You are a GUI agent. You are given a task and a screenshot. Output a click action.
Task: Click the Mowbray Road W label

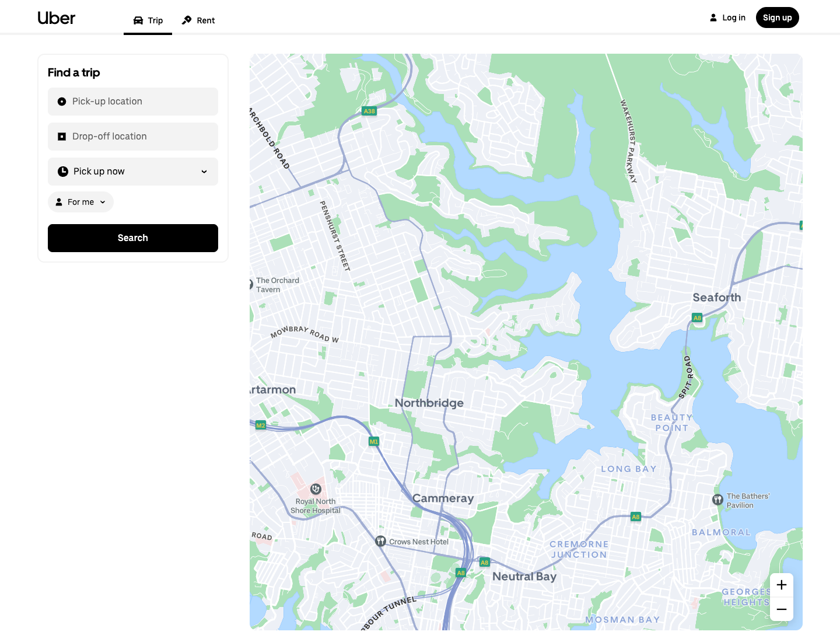304,333
